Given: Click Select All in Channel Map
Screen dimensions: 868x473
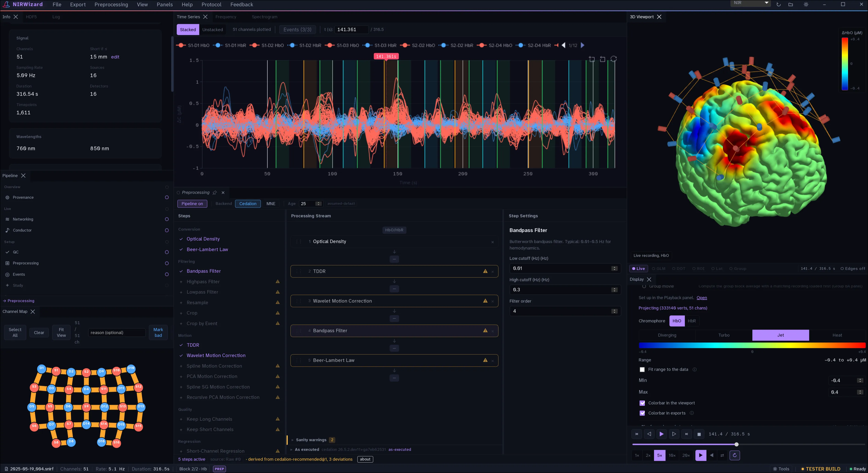Looking at the screenshot, I should tap(15, 333).
